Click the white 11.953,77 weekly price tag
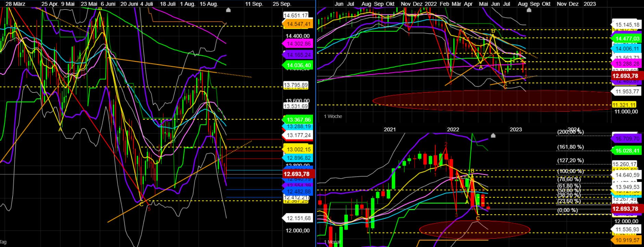 coord(627,91)
